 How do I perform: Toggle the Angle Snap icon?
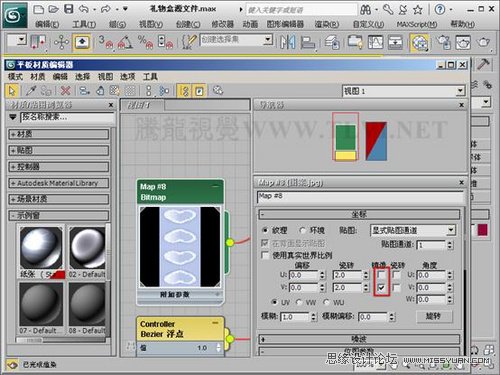point(125,42)
